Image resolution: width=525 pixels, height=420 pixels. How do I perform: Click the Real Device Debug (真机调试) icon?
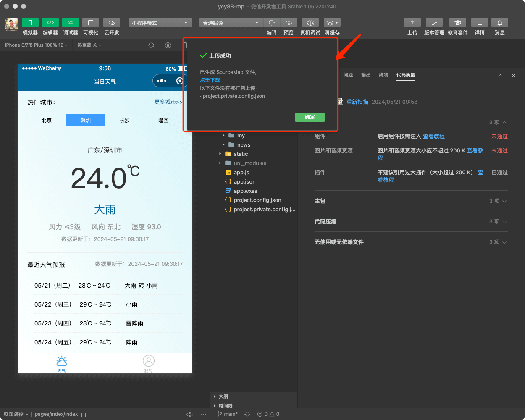[310, 23]
